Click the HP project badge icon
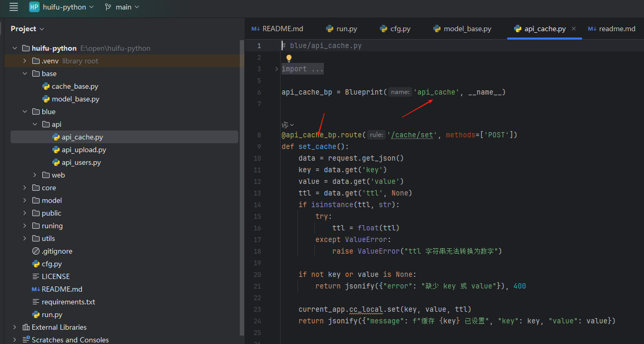 (x=34, y=7)
